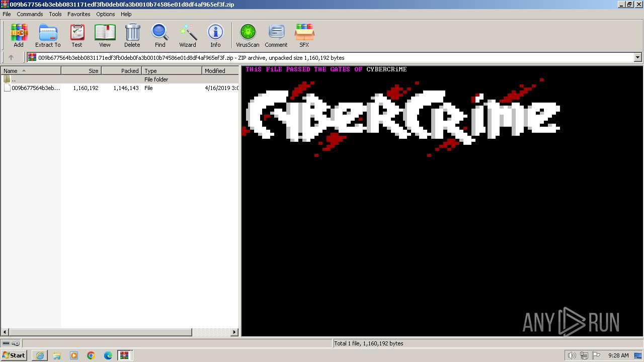Click volume speaker tray icon
This screenshot has width=644, height=362.
[x=572, y=355]
